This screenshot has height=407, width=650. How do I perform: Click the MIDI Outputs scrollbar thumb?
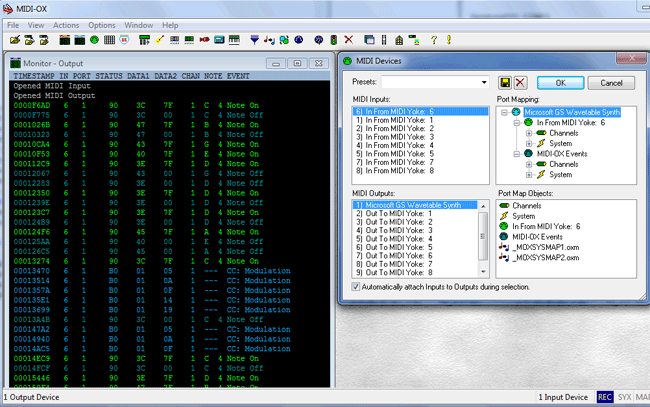coord(483,236)
